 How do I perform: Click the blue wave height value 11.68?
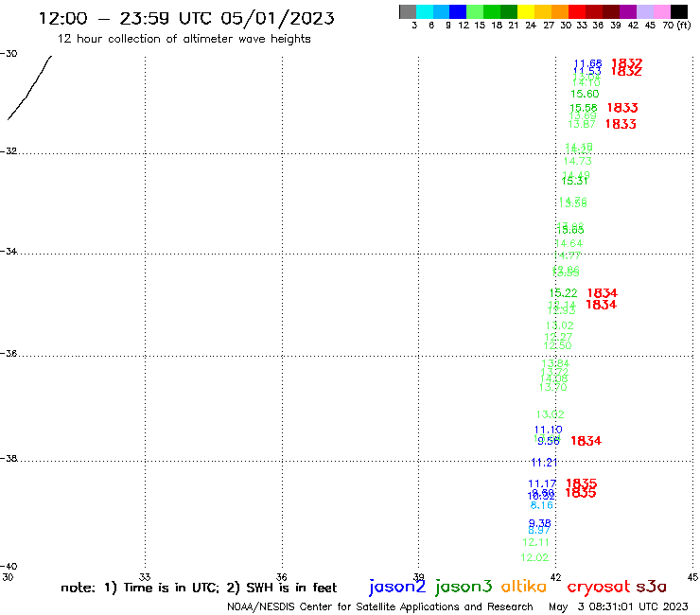pos(587,64)
